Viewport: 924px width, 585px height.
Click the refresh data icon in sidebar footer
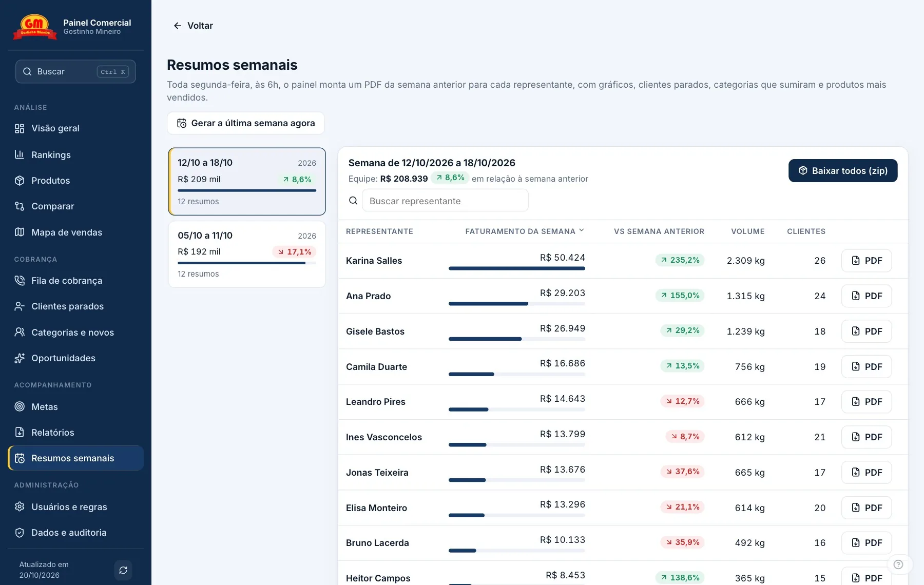coord(123,570)
